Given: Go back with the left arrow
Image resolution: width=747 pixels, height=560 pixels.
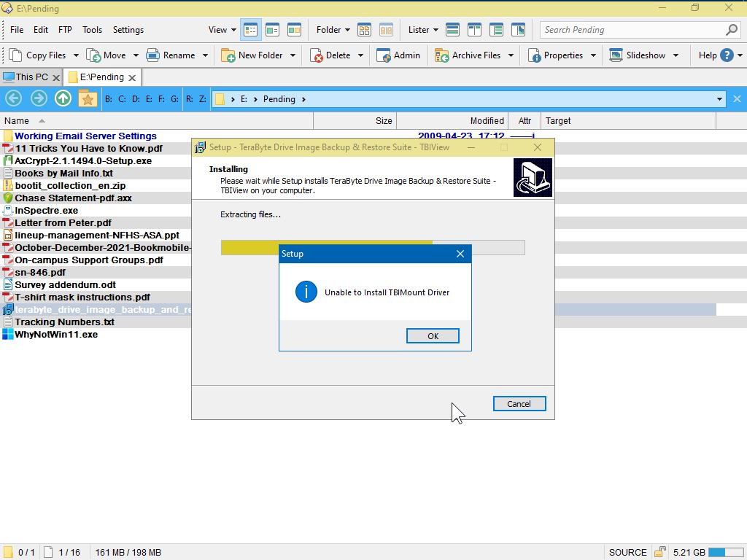Looking at the screenshot, I should coord(13,98).
